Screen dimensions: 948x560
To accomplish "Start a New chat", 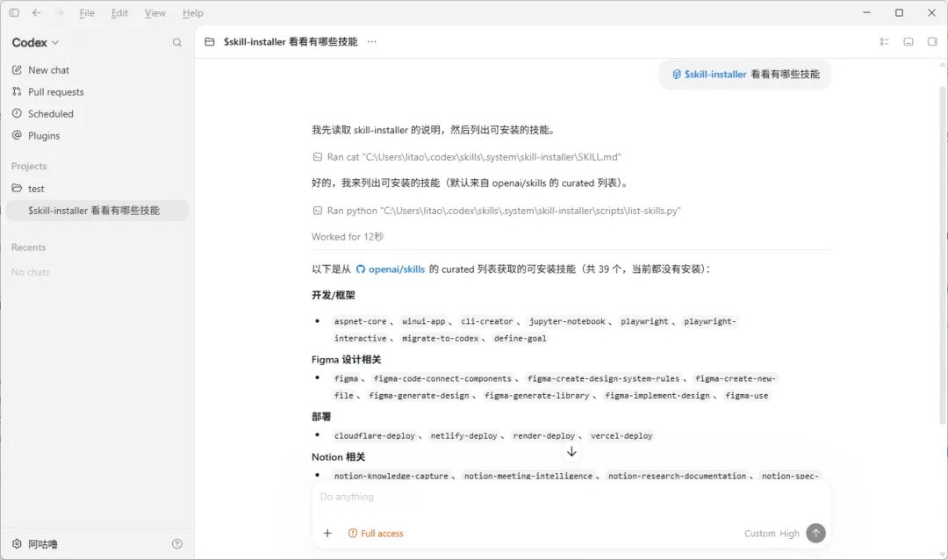I will point(48,70).
